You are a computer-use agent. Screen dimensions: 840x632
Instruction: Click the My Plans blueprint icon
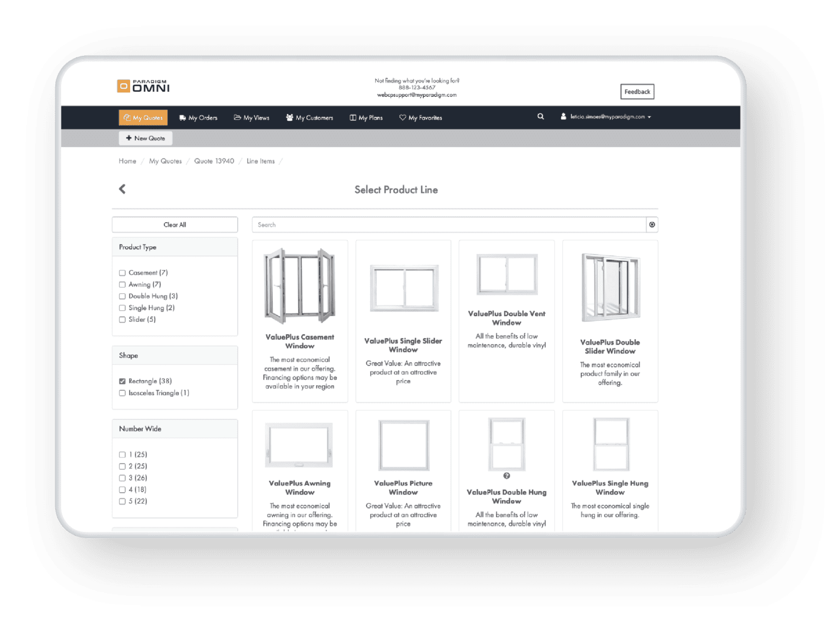point(352,117)
